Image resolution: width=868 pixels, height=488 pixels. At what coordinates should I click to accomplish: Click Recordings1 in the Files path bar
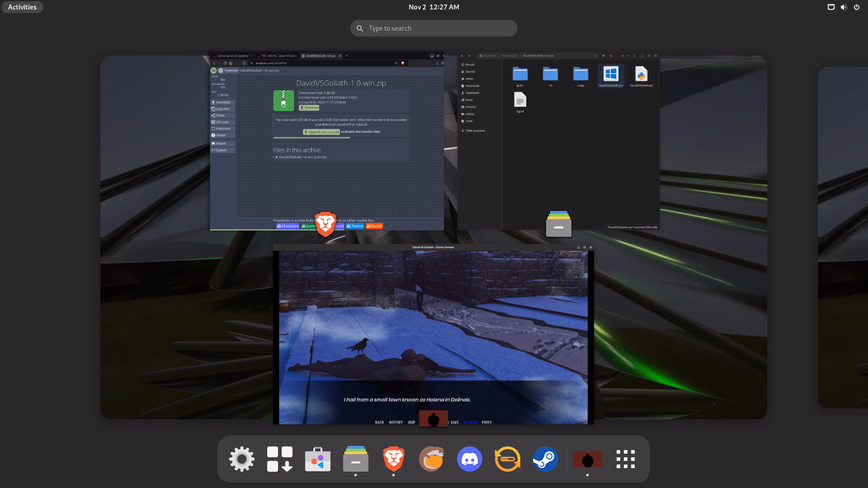point(509,56)
